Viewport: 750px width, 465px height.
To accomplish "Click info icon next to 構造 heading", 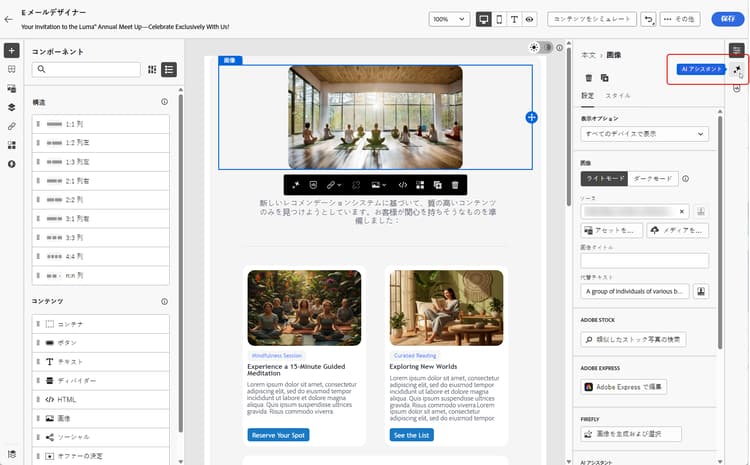I will point(165,102).
